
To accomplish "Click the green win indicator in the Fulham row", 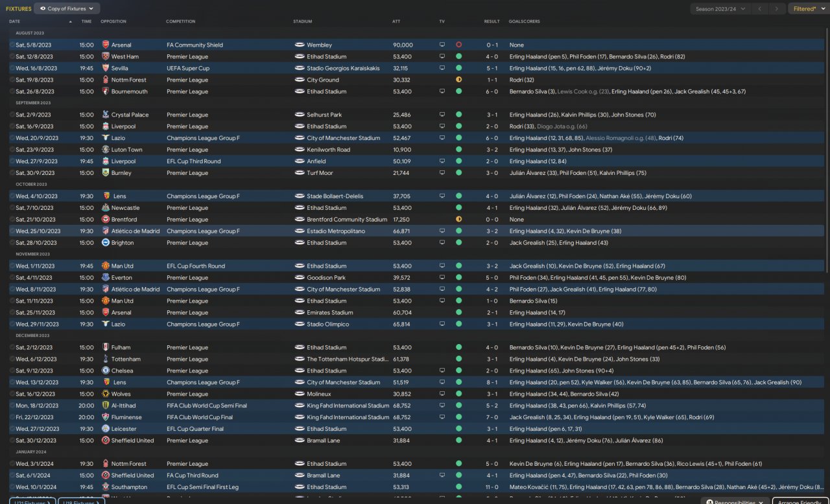I will pyautogui.click(x=458, y=347).
